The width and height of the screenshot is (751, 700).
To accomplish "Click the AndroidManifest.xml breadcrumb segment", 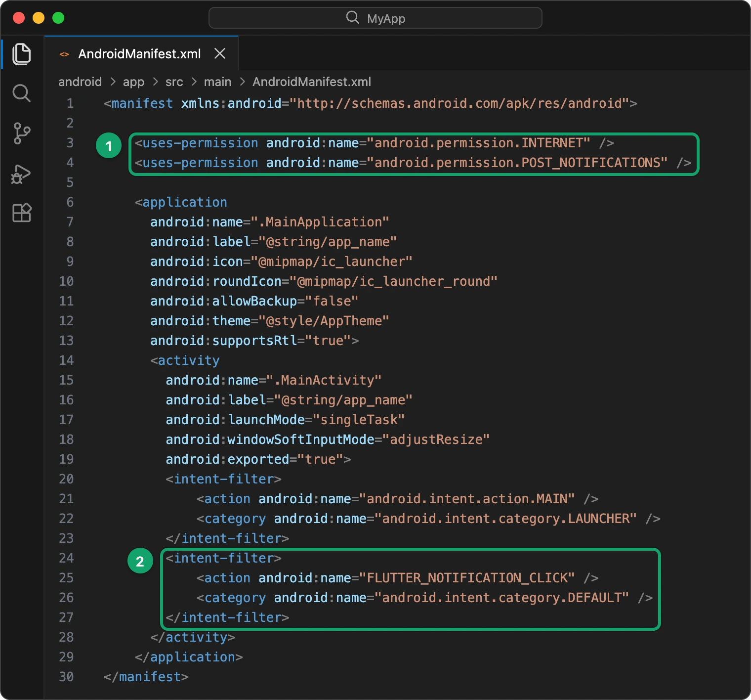I will 312,82.
